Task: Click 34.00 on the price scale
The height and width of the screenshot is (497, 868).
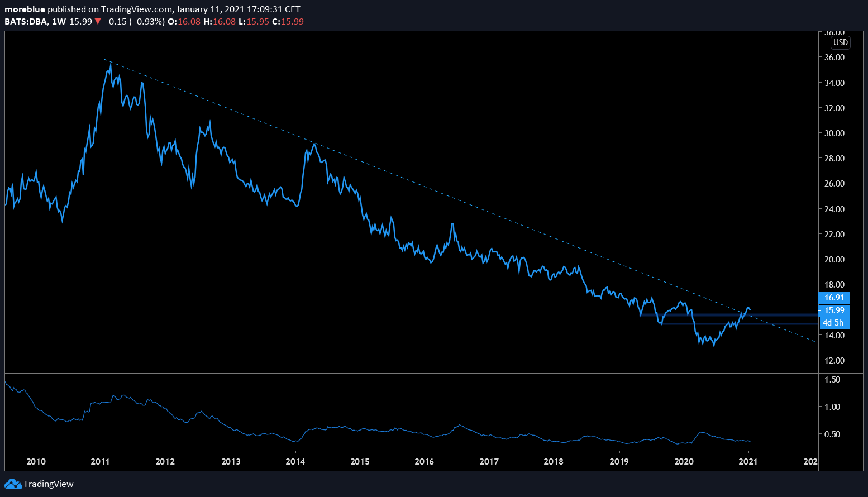Action: click(x=834, y=83)
